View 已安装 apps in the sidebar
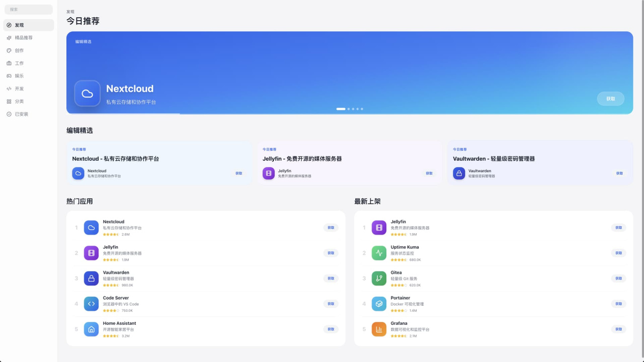The image size is (644, 362). 29,114
